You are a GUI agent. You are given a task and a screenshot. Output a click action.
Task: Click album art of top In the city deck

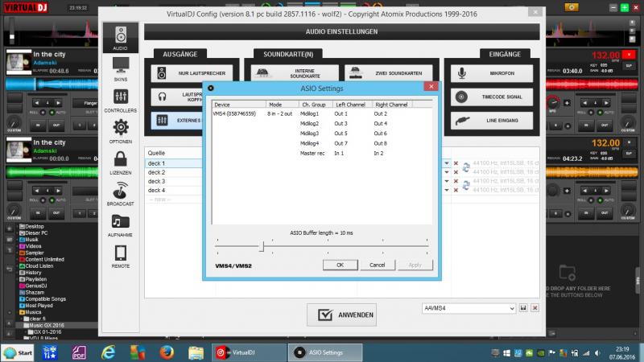pos(19,62)
